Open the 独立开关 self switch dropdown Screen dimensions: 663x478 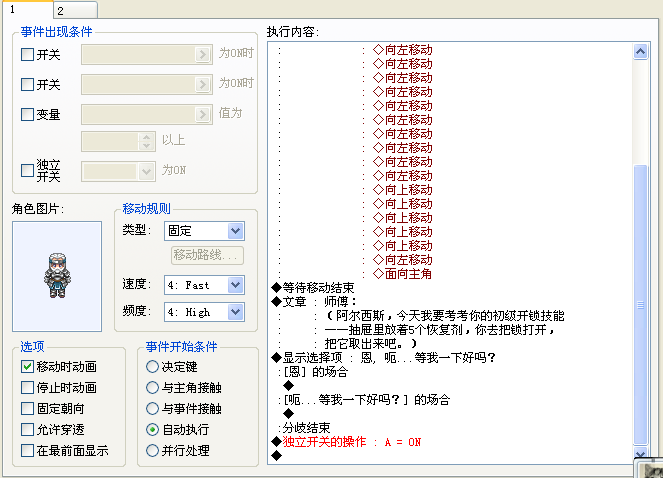click(x=146, y=172)
